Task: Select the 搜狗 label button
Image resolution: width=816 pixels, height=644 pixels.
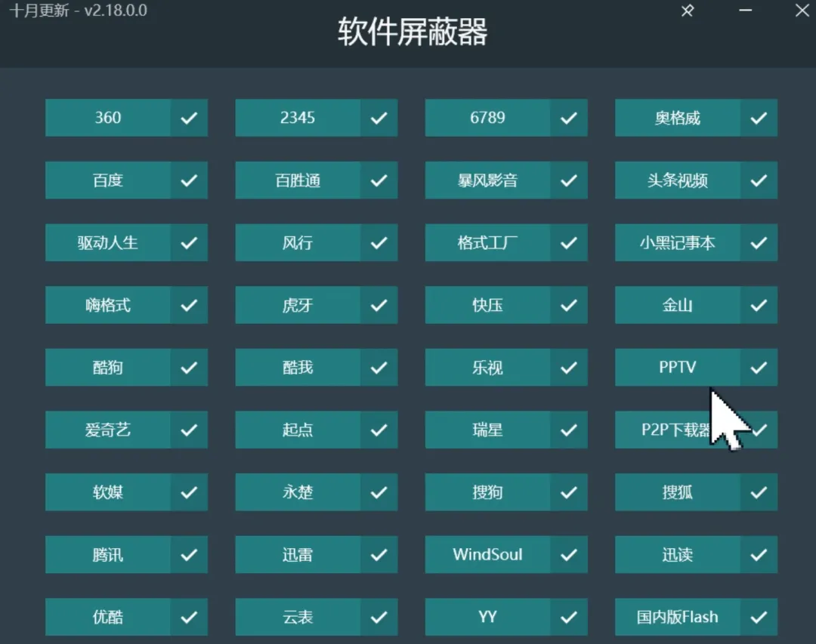Action: [x=487, y=492]
